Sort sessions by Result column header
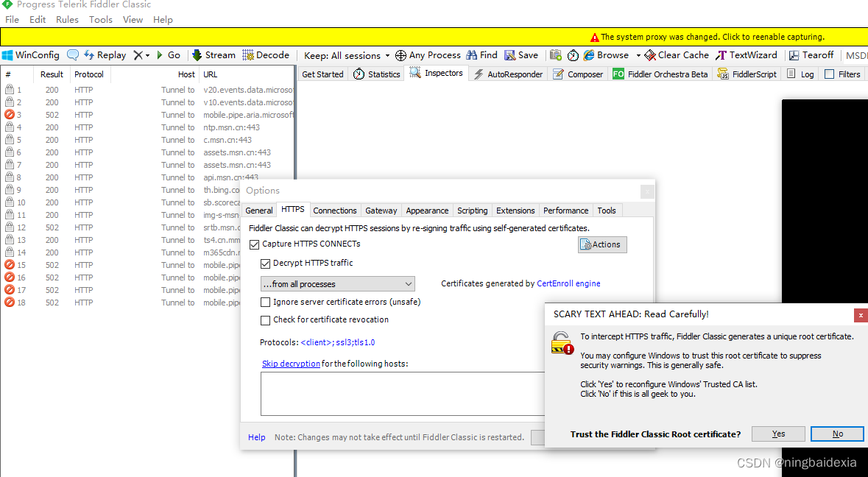The image size is (868, 477). point(52,74)
